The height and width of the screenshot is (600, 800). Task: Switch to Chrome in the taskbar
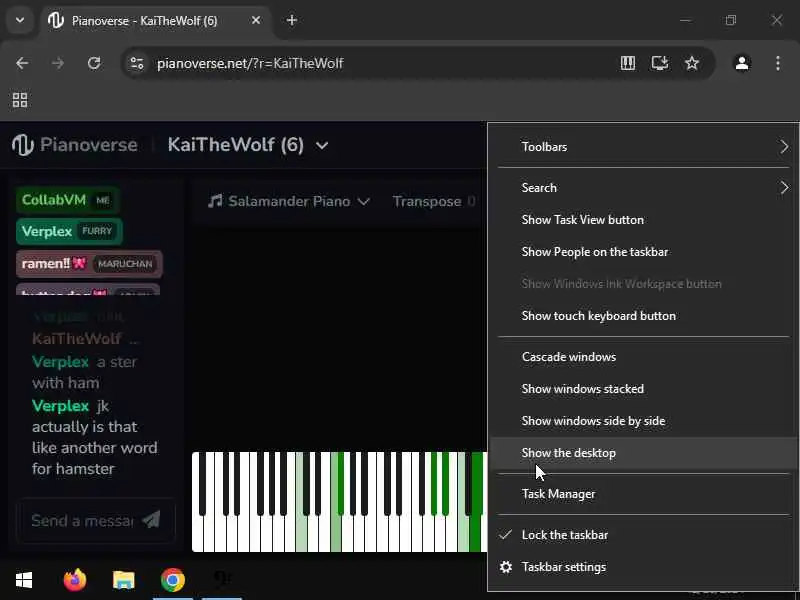(173, 580)
